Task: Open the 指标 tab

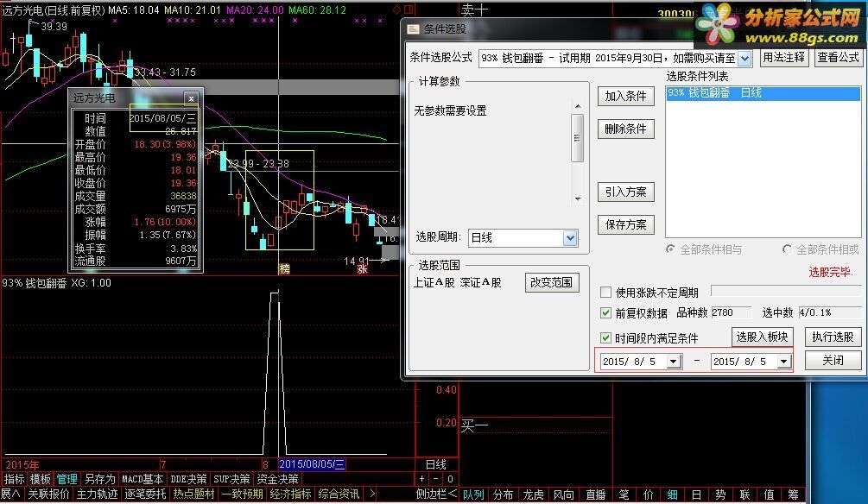Action: point(14,479)
